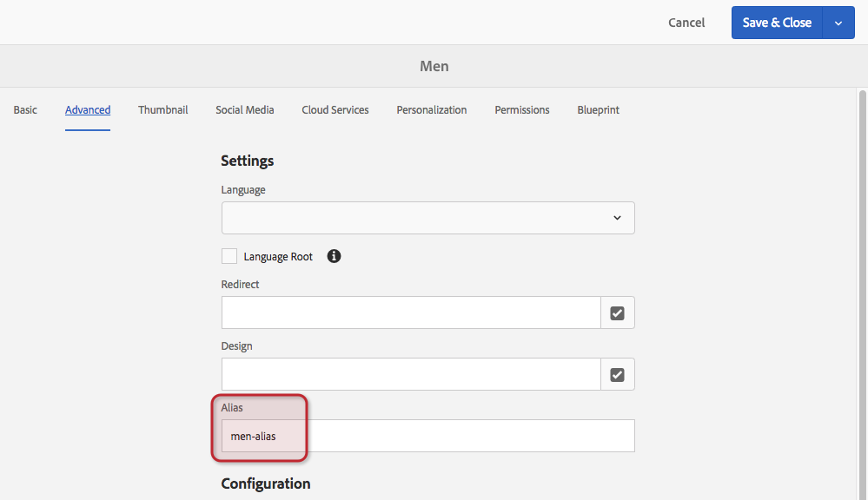Open the Language dropdown
The width and height of the screenshot is (868, 500).
pyautogui.click(x=427, y=218)
